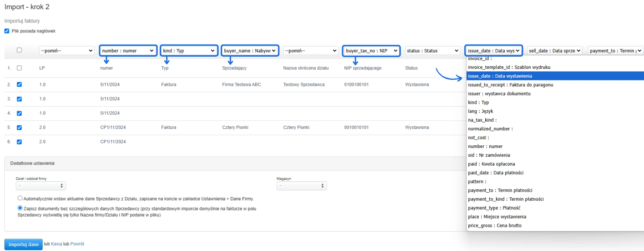Choose 'price_gross : Cena brutto' option

pos(494,226)
